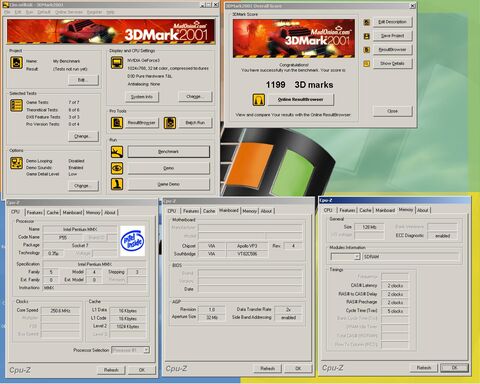Click Change in the Options group
The width and height of the screenshot is (480, 384).
(x=83, y=186)
